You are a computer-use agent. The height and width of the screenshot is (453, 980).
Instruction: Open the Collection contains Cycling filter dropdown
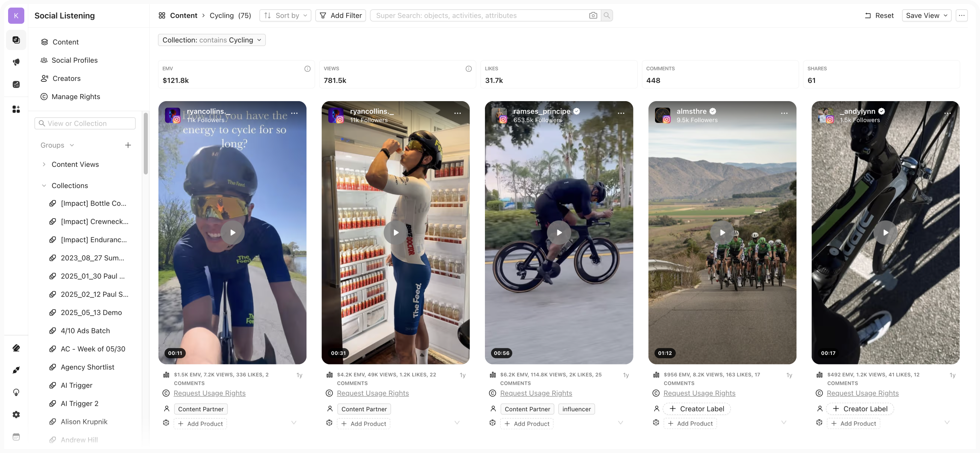(212, 40)
